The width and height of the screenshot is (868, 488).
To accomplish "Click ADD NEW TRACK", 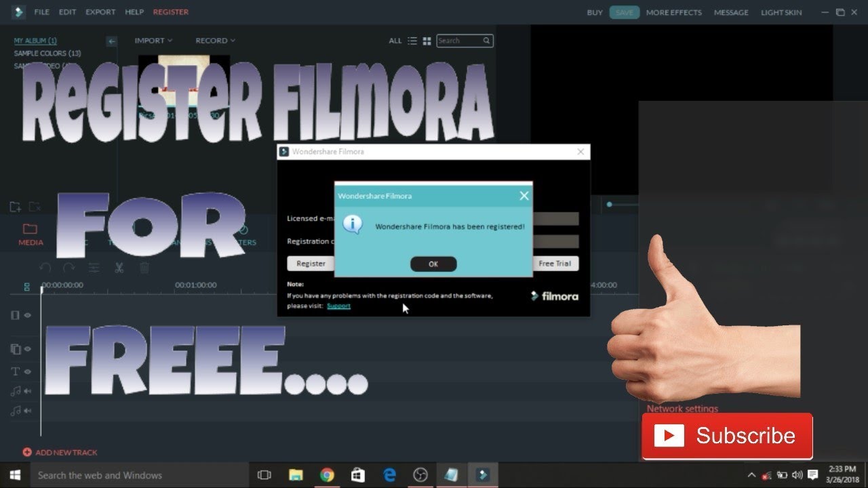I will [x=60, y=452].
